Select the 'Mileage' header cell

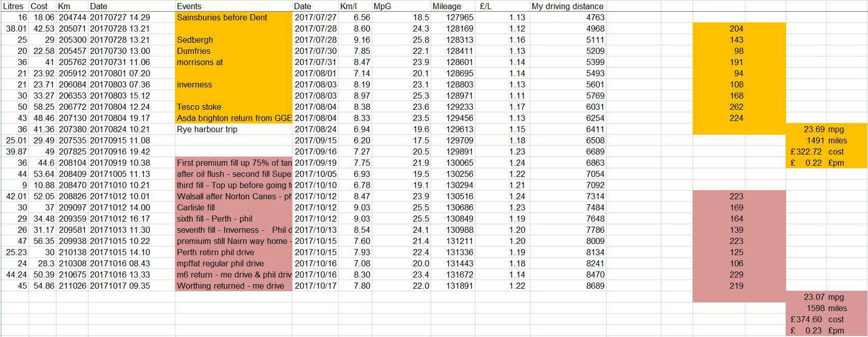[453, 6]
